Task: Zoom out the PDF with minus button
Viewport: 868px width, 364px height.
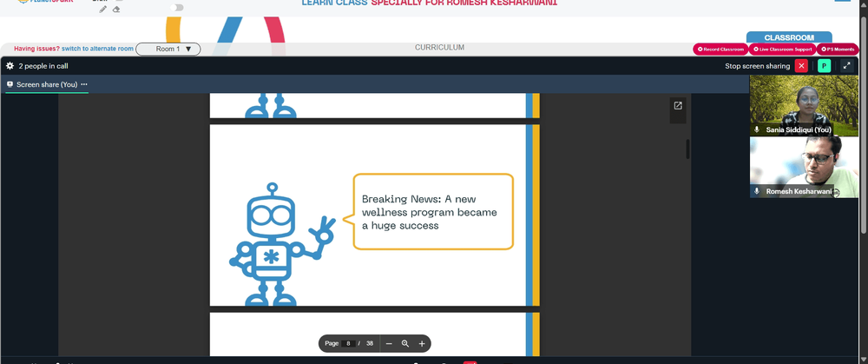Action: pyautogui.click(x=389, y=343)
